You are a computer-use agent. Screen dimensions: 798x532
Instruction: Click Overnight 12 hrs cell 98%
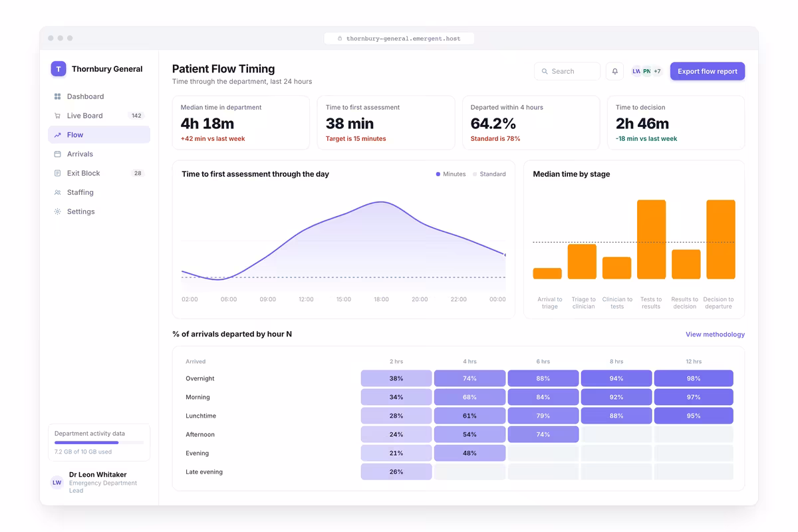click(694, 378)
